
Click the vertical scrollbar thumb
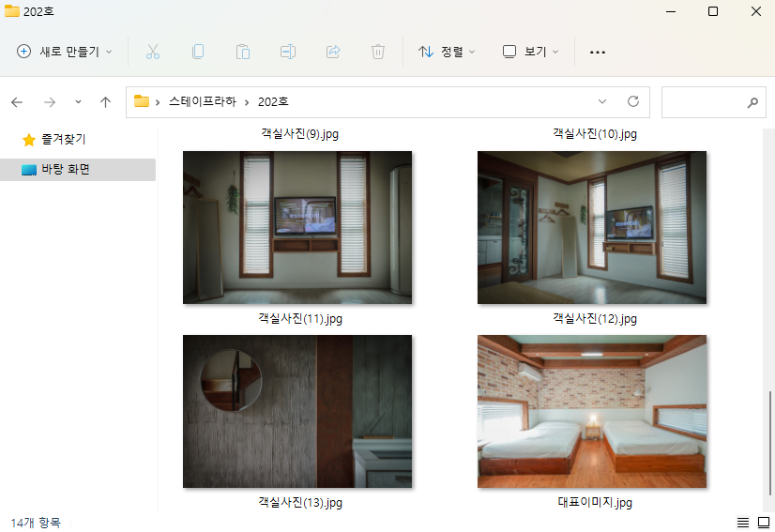769,443
